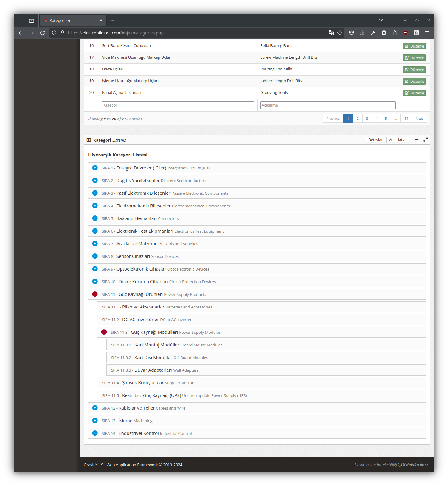Image resolution: width=448 pixels, height=486 pixels.
Task: Click the Detaylar button
Action: [x=375, y=140]
